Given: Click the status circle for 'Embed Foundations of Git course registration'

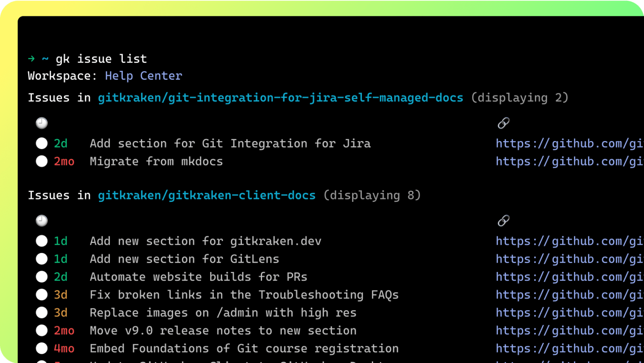Looking at the screenshot, I should 42,348.
